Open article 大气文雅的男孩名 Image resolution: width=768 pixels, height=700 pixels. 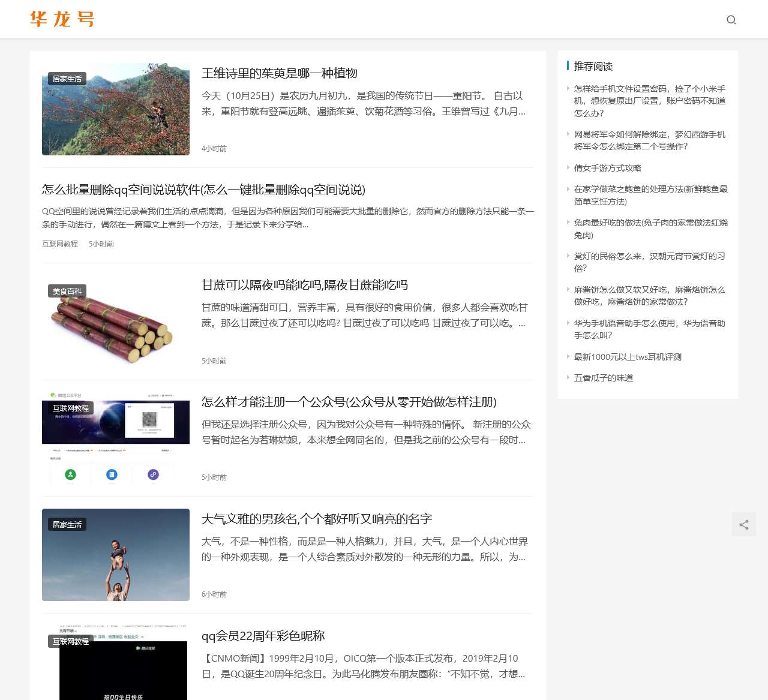(317, 519)
